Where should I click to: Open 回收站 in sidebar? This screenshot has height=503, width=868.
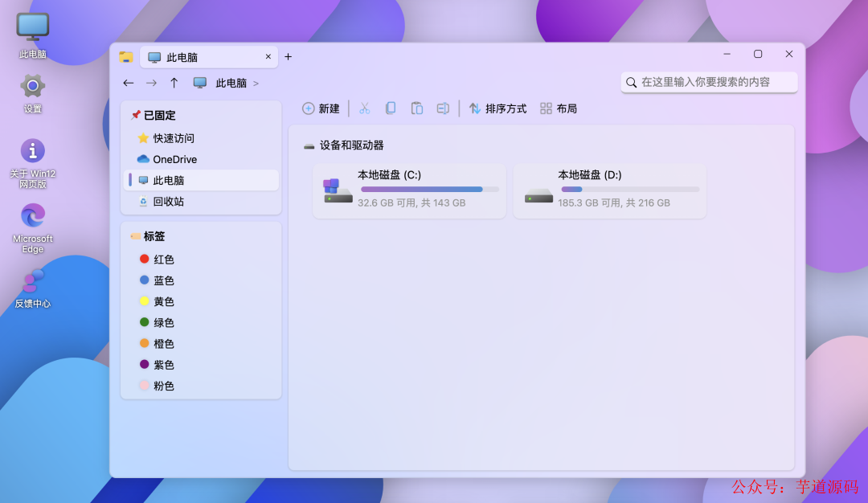pos(201,202)
